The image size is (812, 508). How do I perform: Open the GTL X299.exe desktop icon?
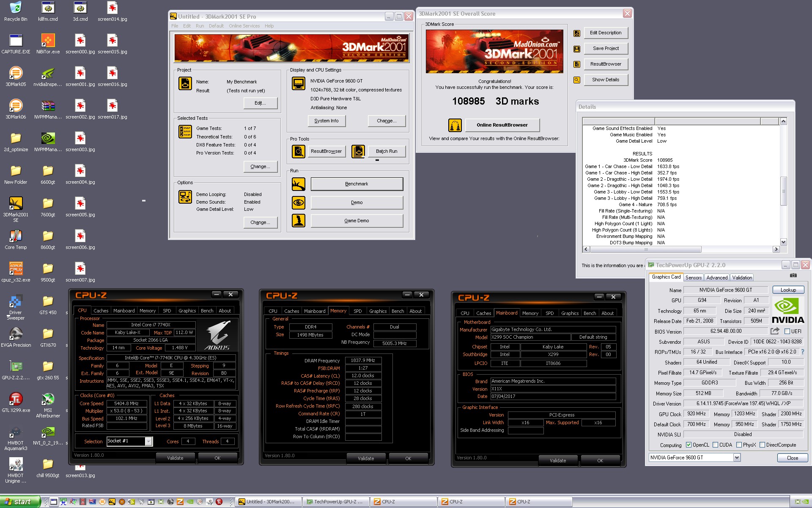click(x=16, y=403)
